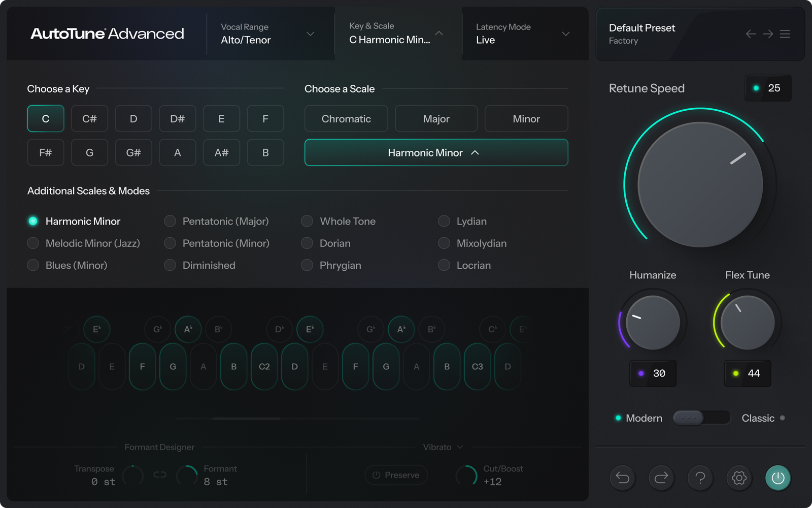Image resolution: width=812 pixels, height=508 pixels.
Task: Choose key F#
Action: pyautogui.click(x=46, y=152)
